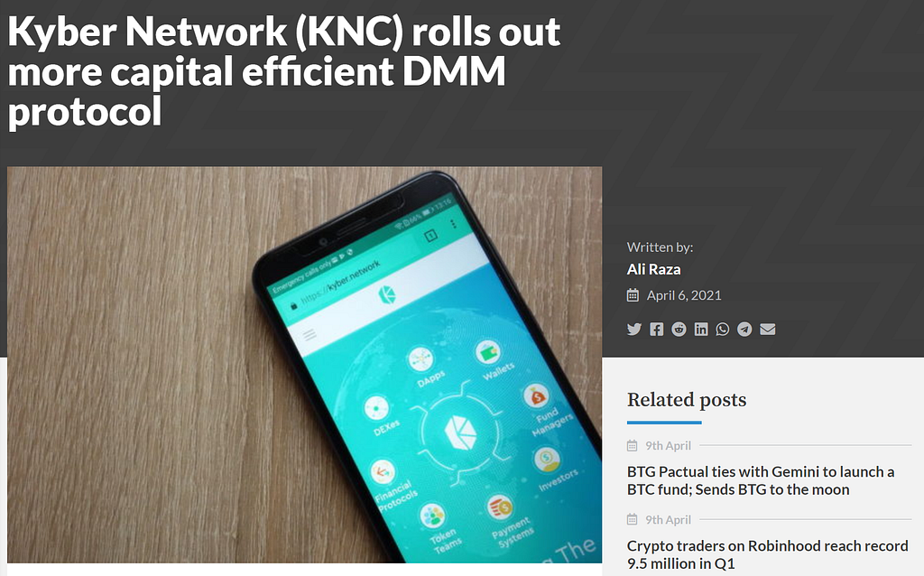Click the Kyber phone hero image
Screen dimensions: 924x576
[305, 365]
